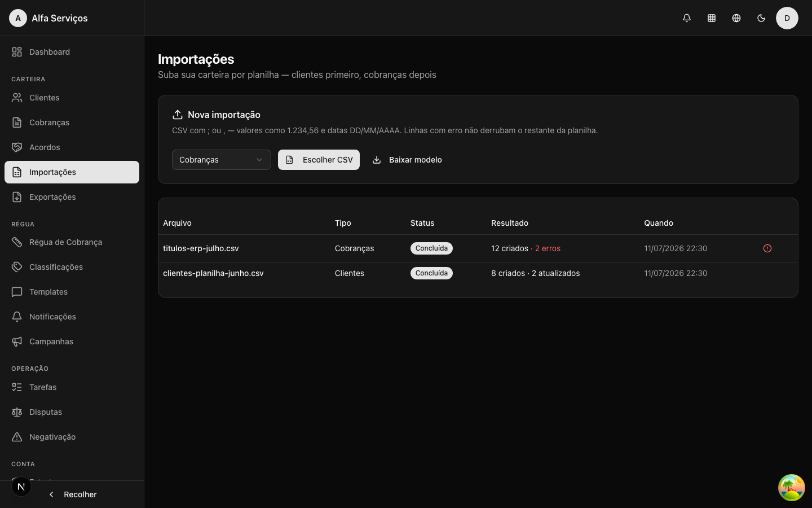Click Escolher CSV button
Viewport: 812px width, 508px height.
click(319, 160)
